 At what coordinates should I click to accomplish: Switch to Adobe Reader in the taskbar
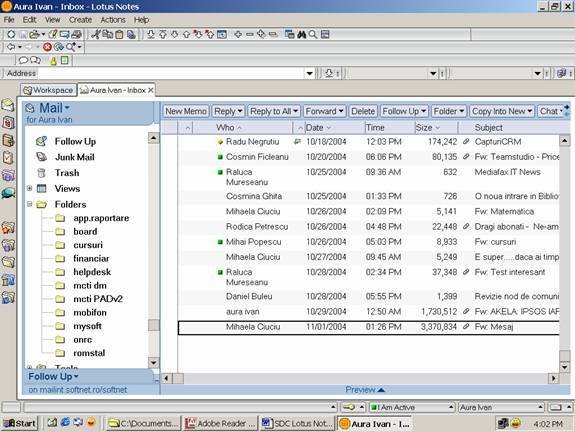(x=220, y=423)
